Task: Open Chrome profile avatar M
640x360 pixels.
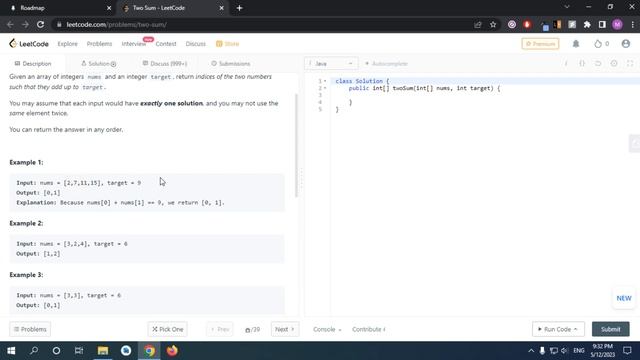Action: coord(617,24)
